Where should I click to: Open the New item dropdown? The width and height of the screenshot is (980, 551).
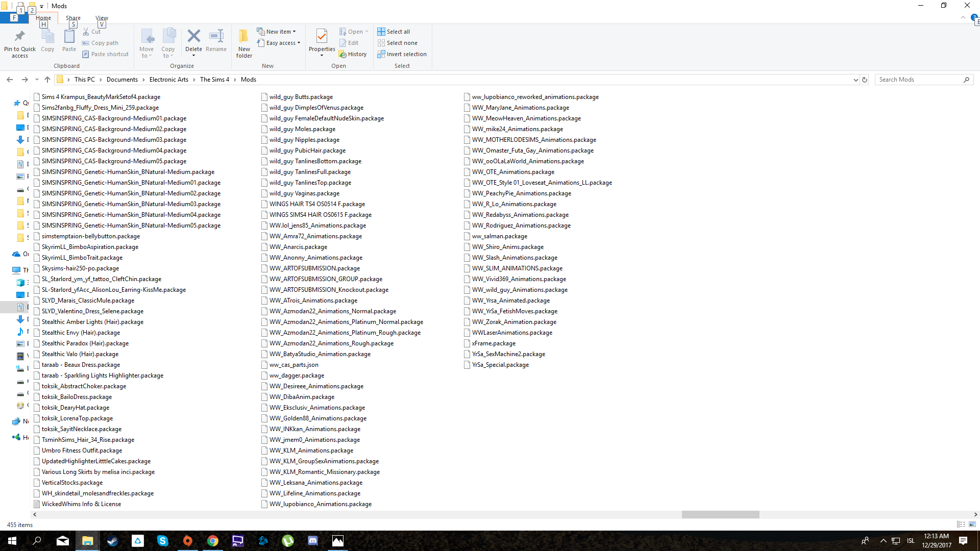pos(276,32)
